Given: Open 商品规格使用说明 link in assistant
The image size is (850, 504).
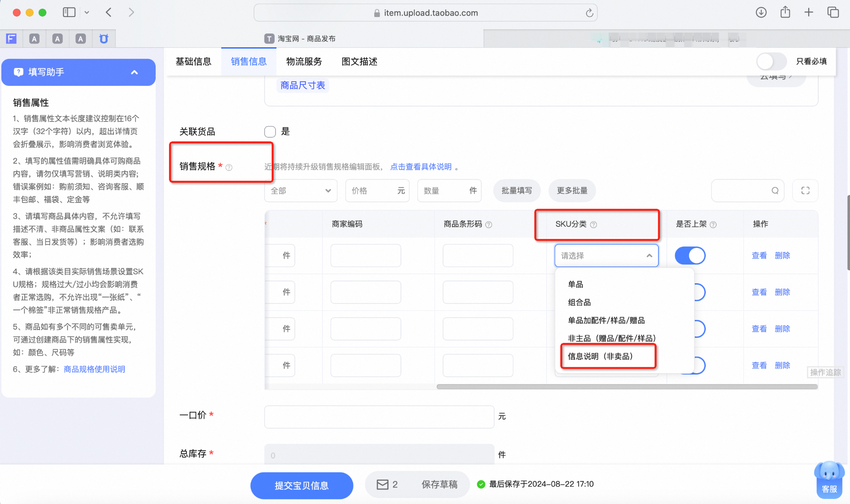Looking at the screenshot, I should coord(94,369).
